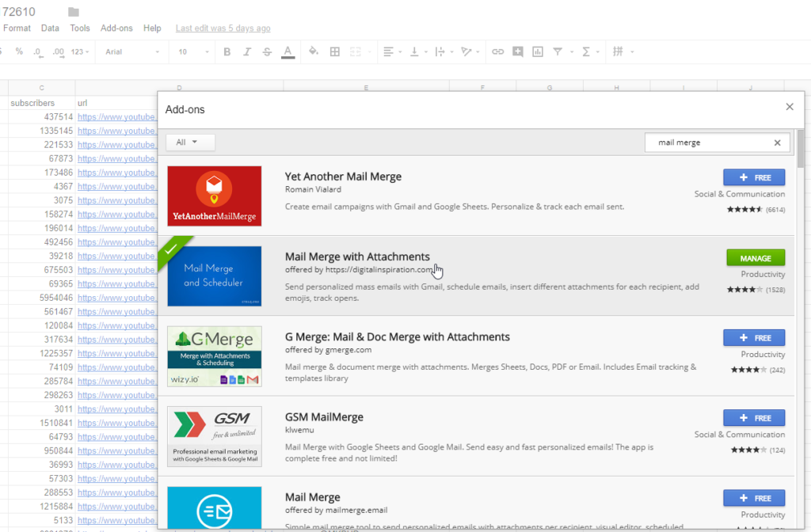Screen dimensions: 811x532
Task: Install Yet Another Mail Merge with Free button
Action: coord(753,177)
